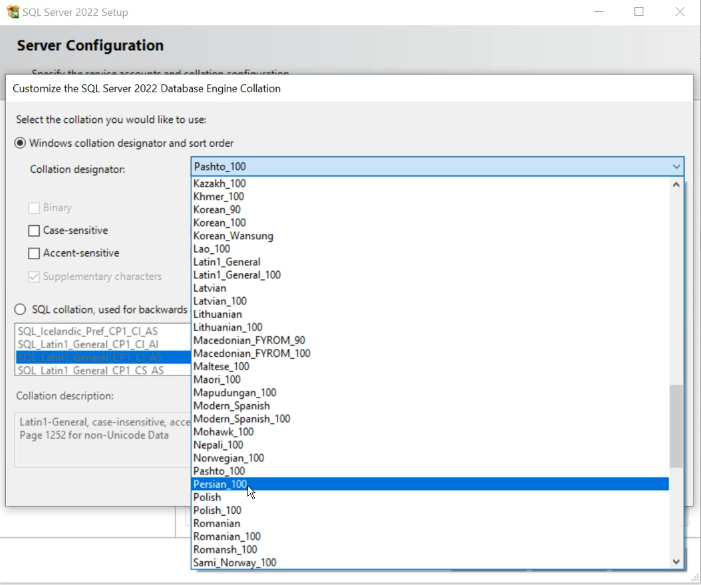Select the Lithuanian_100 collation entry
Image resolution: width=701 pixels, height=585 pixels.
(x=430, y=327)
